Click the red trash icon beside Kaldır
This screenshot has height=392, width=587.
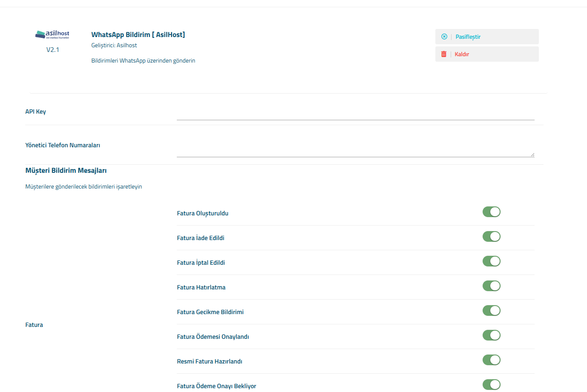pyautogui.click(x=444, y=54)
